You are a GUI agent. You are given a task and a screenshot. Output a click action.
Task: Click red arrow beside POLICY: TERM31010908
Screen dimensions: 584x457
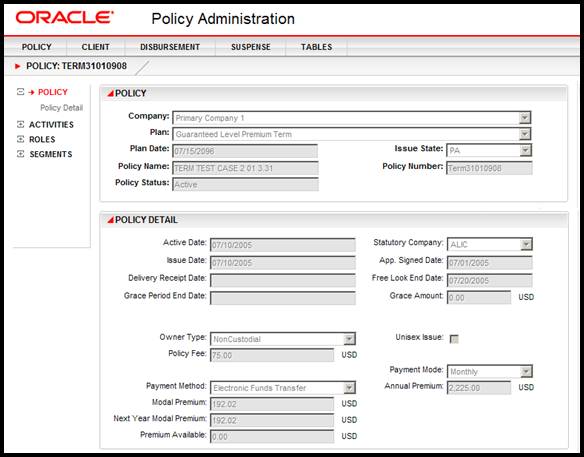(17, 66)
